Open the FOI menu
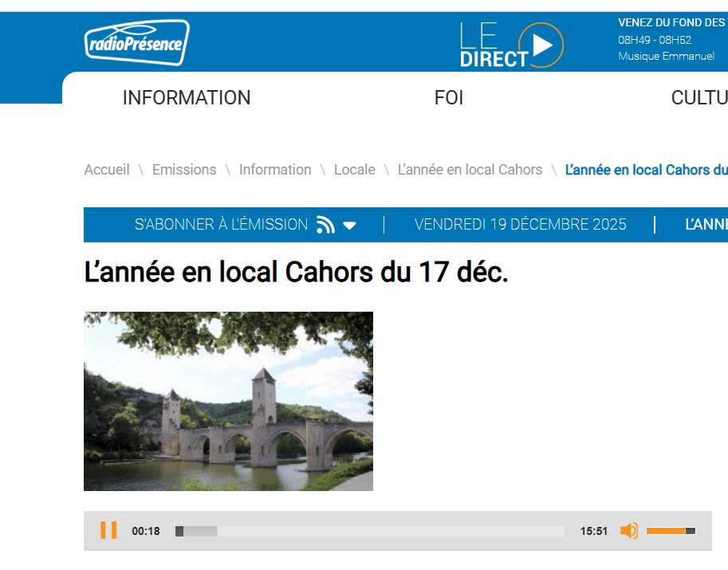 click(449, 98)
